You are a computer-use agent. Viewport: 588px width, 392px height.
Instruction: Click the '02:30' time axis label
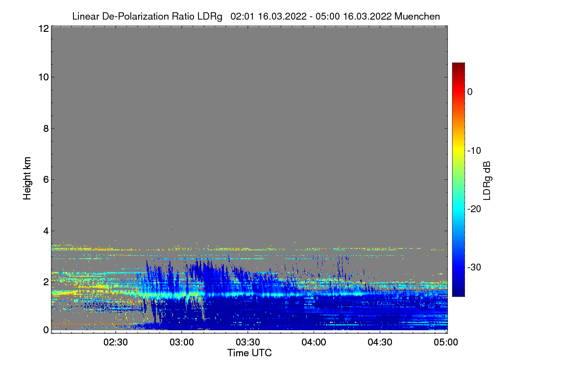[116, 342]
